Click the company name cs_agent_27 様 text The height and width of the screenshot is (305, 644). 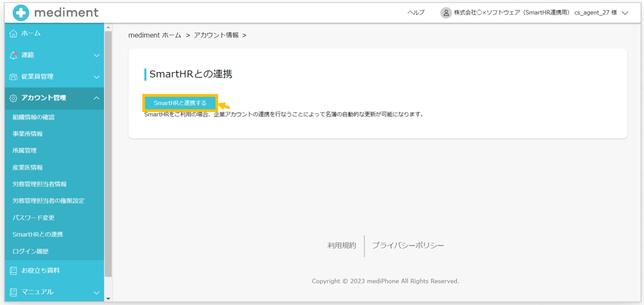tap(535, 13)
